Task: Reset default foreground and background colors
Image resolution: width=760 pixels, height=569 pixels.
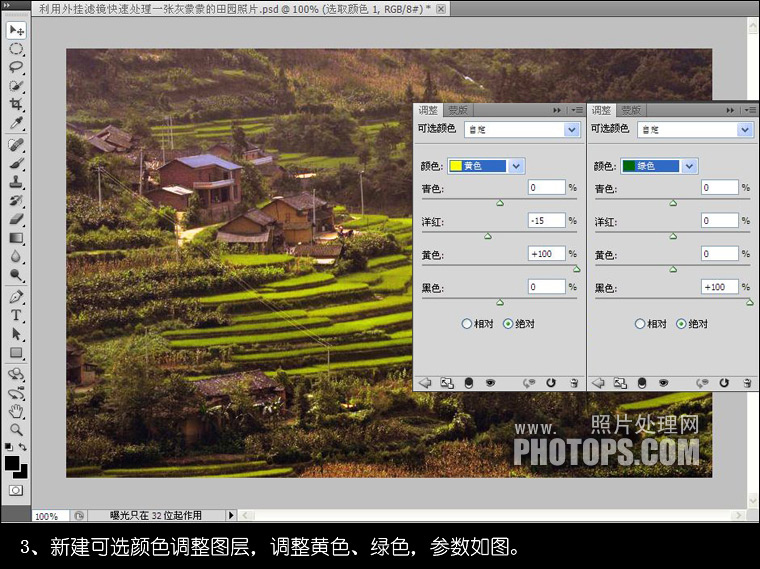Action: coord(9,447)
